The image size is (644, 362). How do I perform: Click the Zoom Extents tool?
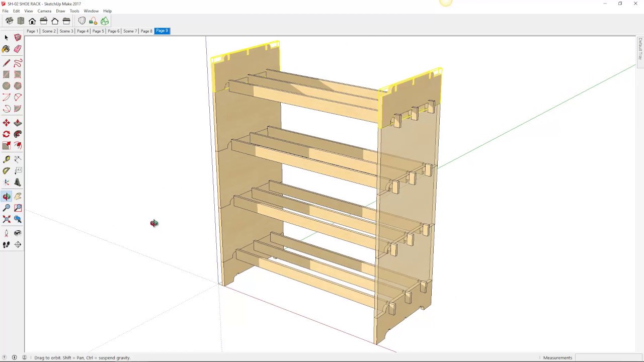(6, 219)
